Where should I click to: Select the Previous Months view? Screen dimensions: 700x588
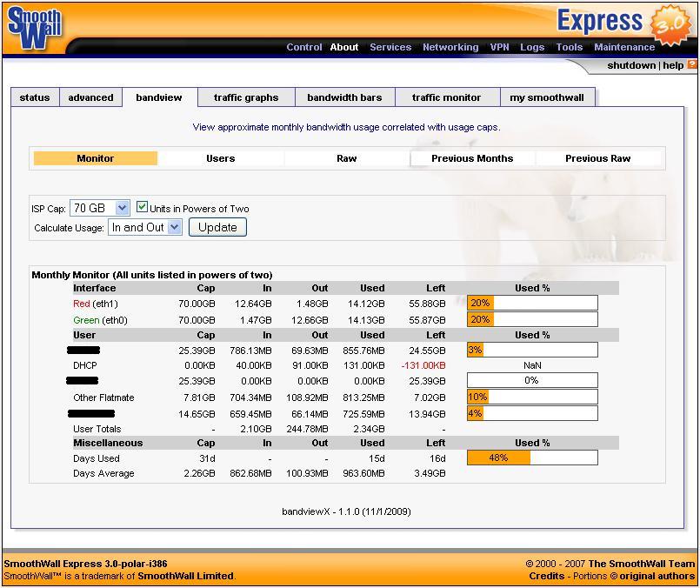coord(472,158)
